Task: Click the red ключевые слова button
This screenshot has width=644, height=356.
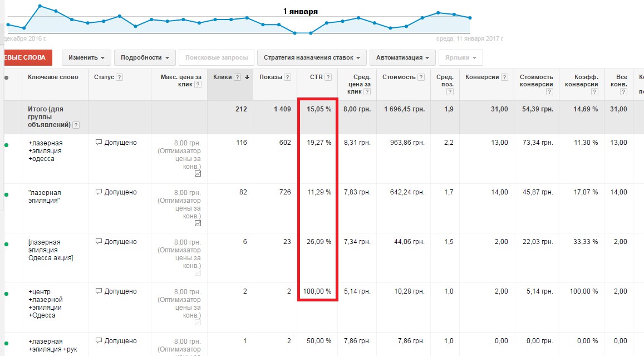Action: coord(27,57)
